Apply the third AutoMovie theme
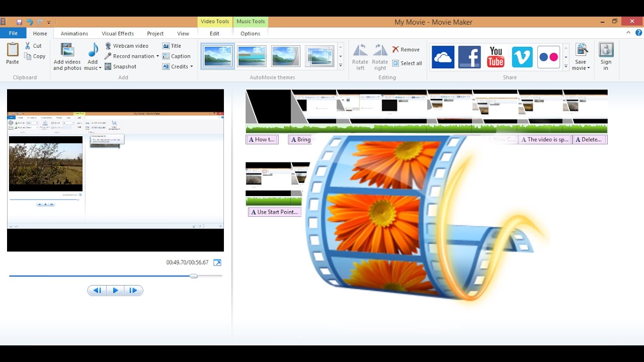 click(x=285, y=56)
